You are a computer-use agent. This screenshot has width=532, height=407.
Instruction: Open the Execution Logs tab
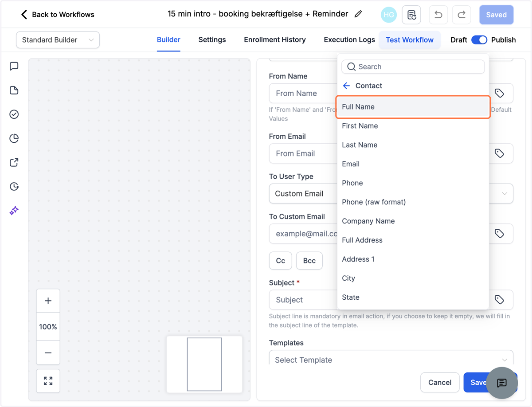[x=349, y=40]
